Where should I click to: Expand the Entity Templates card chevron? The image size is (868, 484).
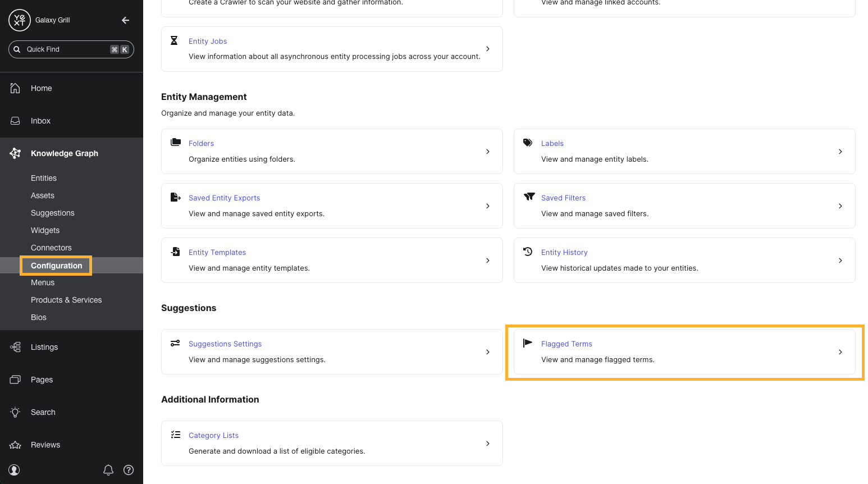[x=487, y=260]
